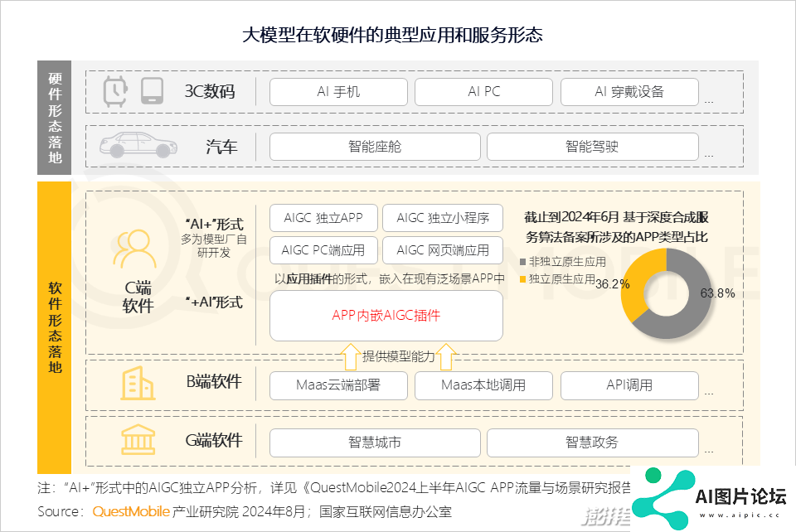Click the donut chart heading 截止到2024年6月
The width and height of the screenshot is (796, 532).
point(616,227)
